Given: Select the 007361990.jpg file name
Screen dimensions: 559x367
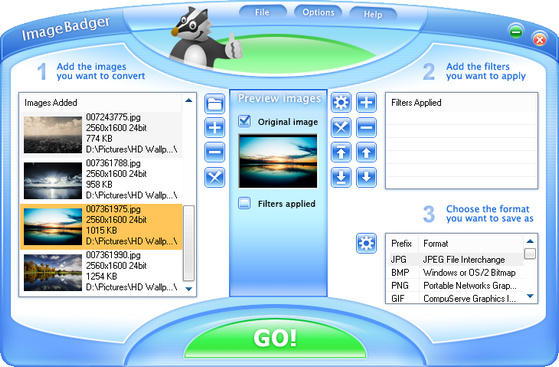Looking at the screenshot, I should click(113, 255).
